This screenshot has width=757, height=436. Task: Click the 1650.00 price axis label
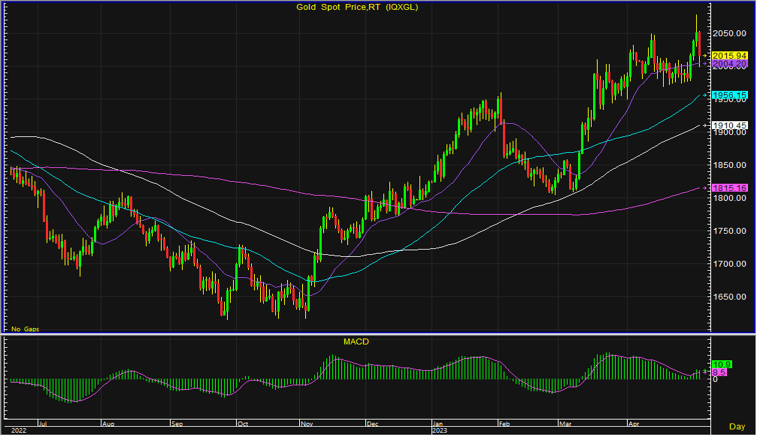tap(725, 297)
